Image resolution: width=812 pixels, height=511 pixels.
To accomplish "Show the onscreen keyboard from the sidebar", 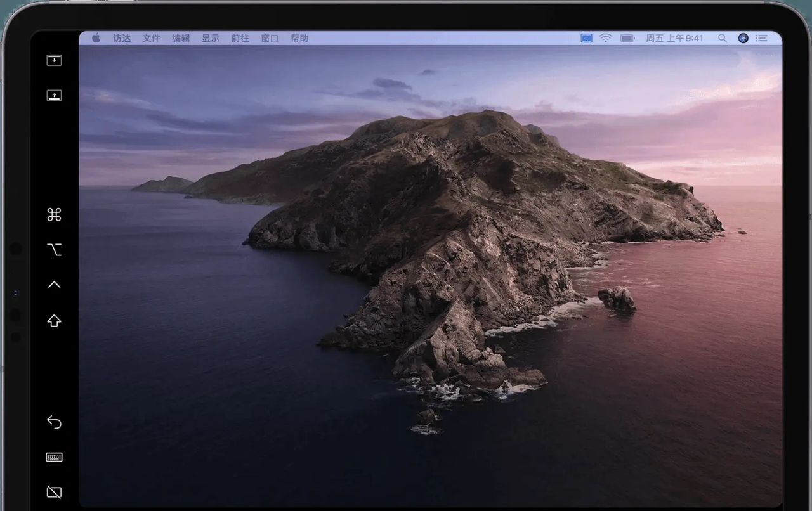I will click(54, 457).
